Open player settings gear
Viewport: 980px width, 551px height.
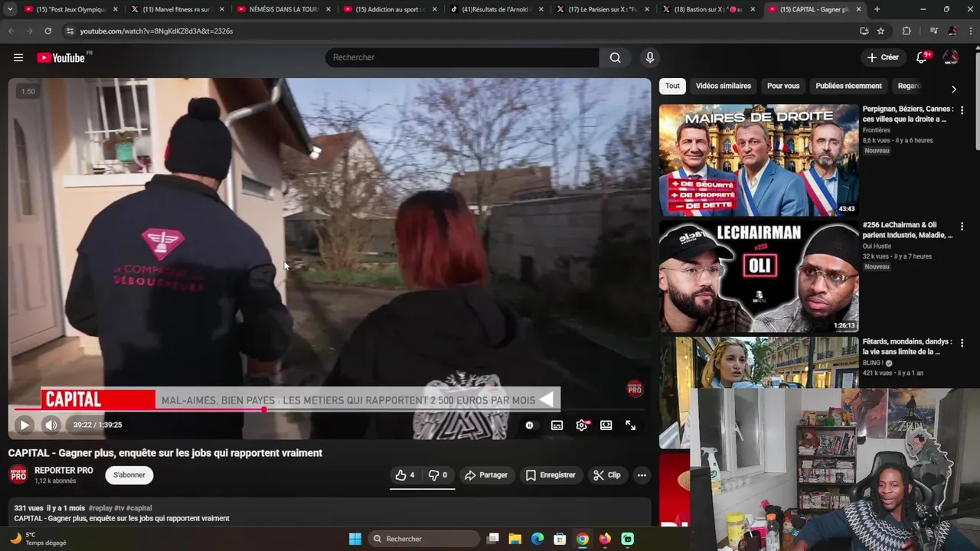click(582, 425)
